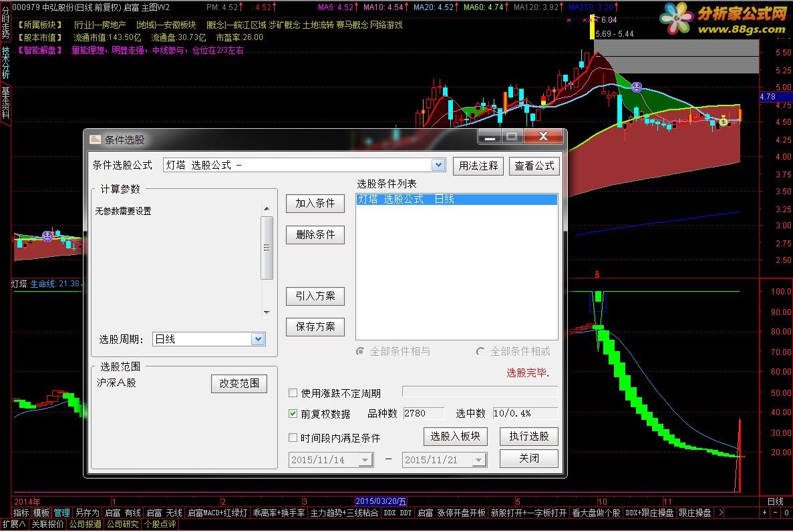Switch to 基本资料 side tab
793x532 pixels.
pos(5,102)
